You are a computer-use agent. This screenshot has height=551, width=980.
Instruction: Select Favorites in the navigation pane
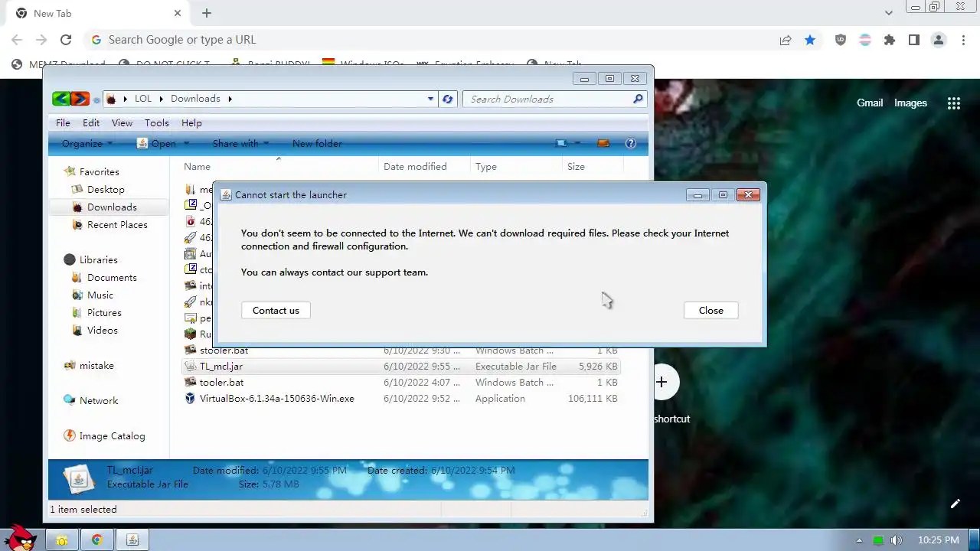[x=99, y=171]
